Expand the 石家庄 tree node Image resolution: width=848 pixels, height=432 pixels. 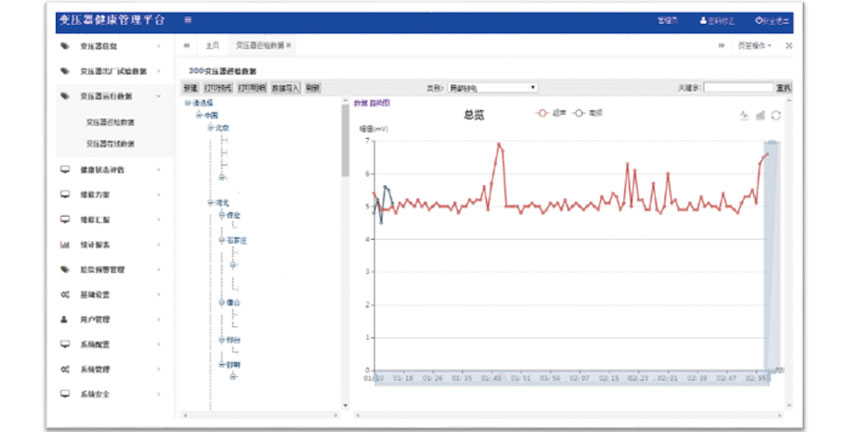(x=218, y=240)
